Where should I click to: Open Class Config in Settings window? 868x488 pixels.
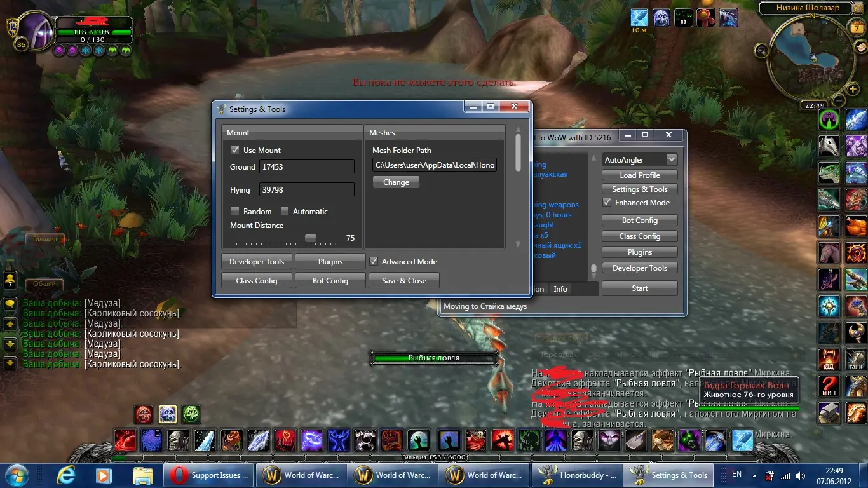pyautogui.click(x=257, y=280)
